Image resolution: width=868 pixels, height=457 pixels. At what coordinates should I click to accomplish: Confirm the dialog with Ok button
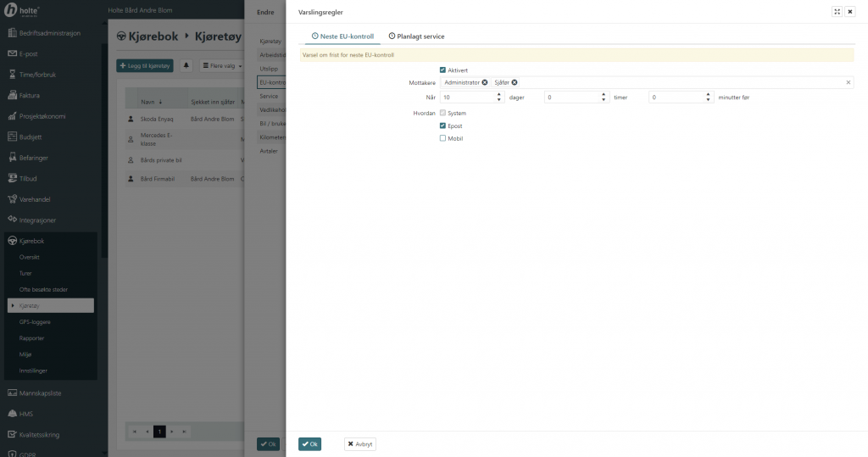pyautogui.click(x=309, y=443)
